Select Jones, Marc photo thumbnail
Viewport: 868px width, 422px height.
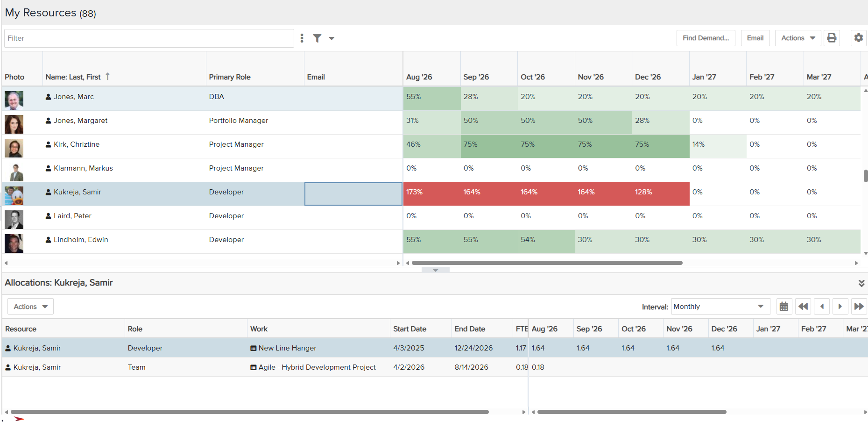[x=14, y=100]
